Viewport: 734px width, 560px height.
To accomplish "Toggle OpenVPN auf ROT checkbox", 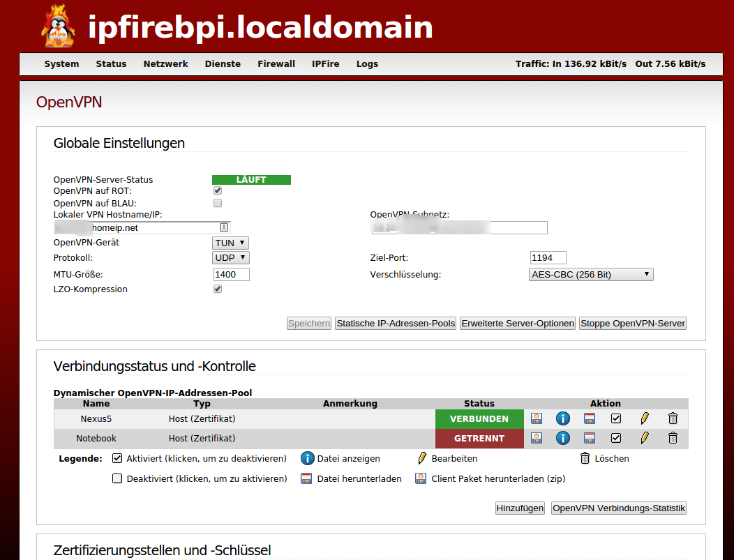I will point(218,190).
